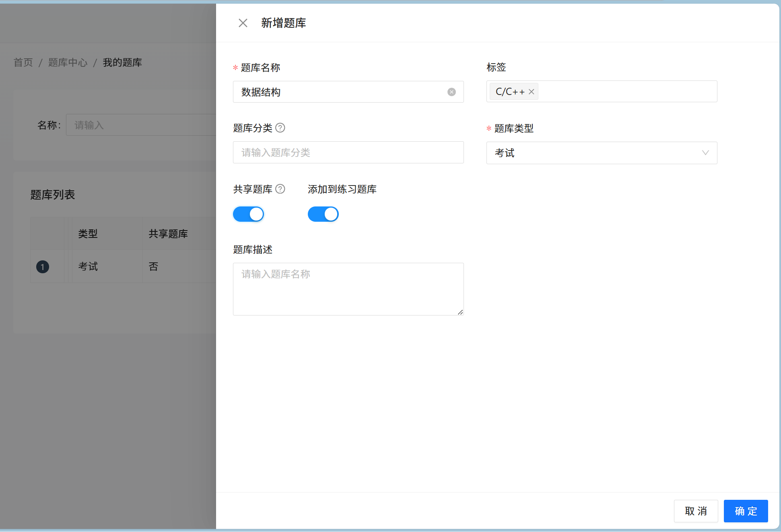Close the 新增题库 drawer with X icon

click(243, 23)
